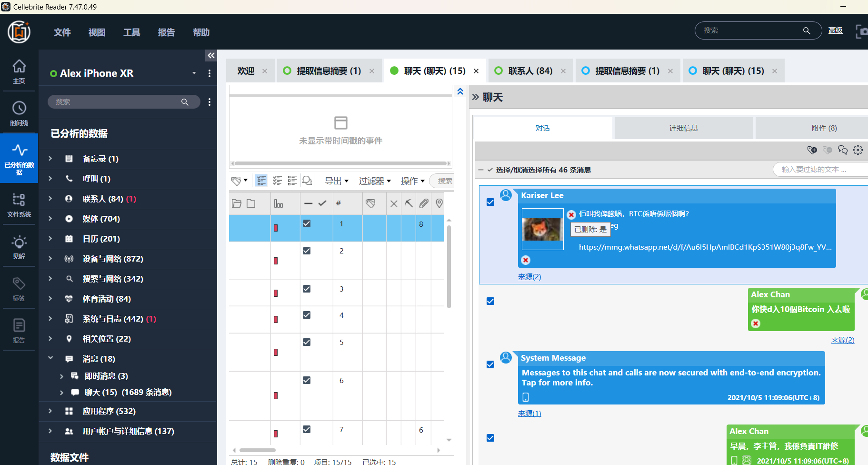The image size is (868, 465).
Task: Click the conversation view icon in list toolbar
Action: tap(307, 181)
